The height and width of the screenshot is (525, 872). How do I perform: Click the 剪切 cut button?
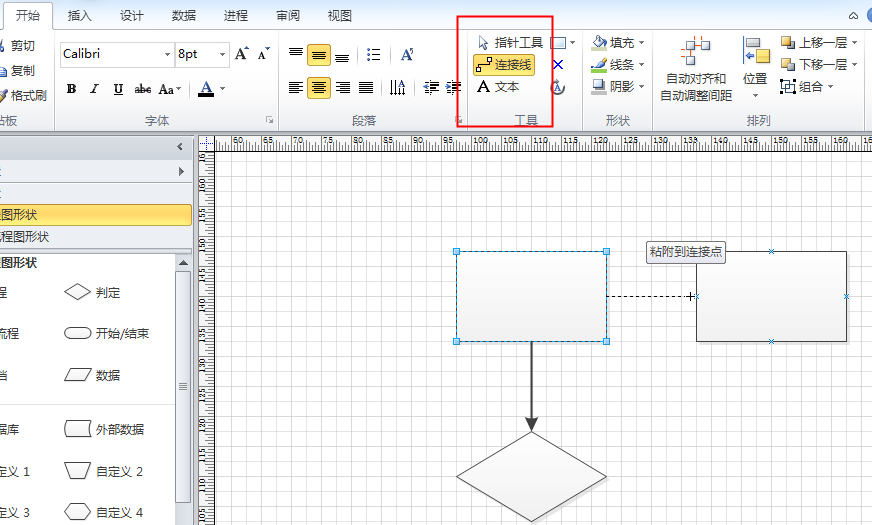pyautogui.click(x=21, y=46)
